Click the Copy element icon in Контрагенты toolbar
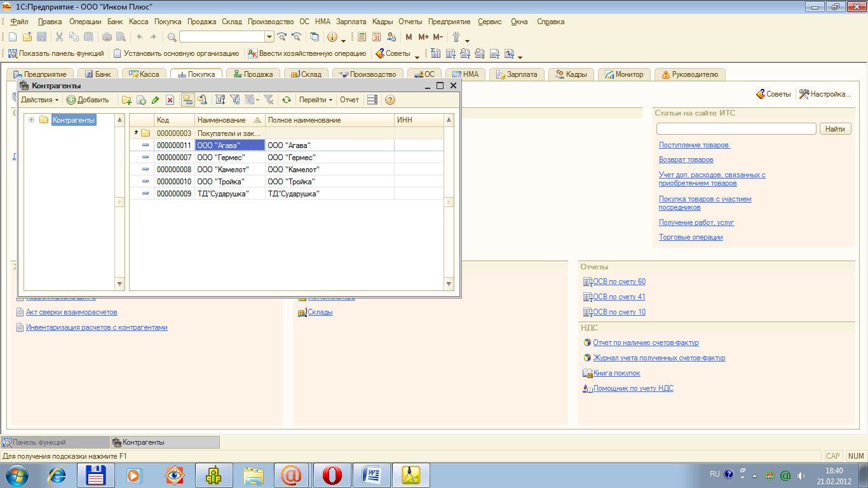The width and height of the screenshot is (868, 488). coord(141,100)
